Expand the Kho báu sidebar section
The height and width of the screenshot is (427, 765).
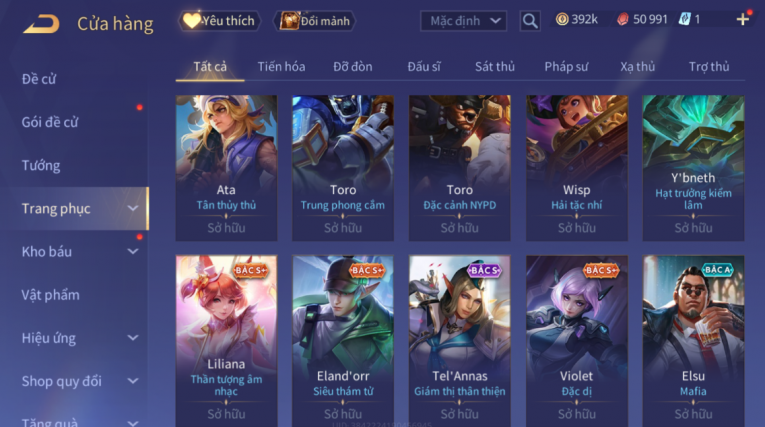click(x=133, y=252)
